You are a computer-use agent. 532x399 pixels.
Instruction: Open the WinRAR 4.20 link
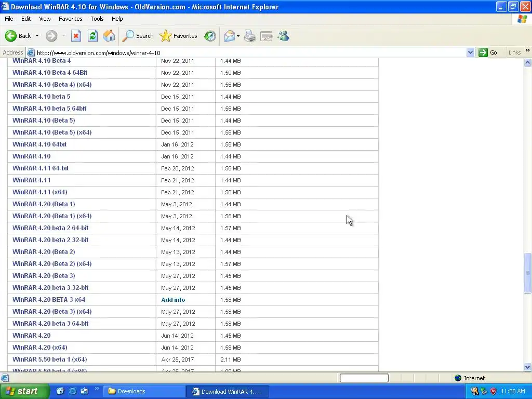pos(32,336)
